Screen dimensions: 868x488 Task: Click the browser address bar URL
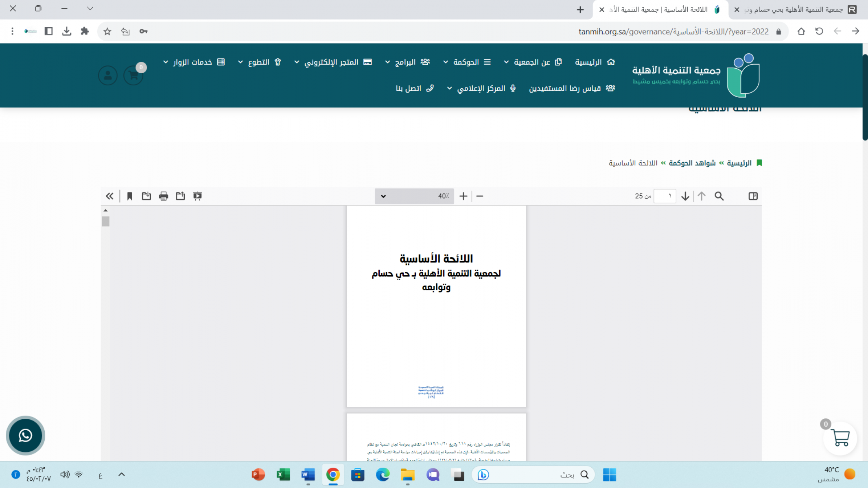[x=673, y=31]
